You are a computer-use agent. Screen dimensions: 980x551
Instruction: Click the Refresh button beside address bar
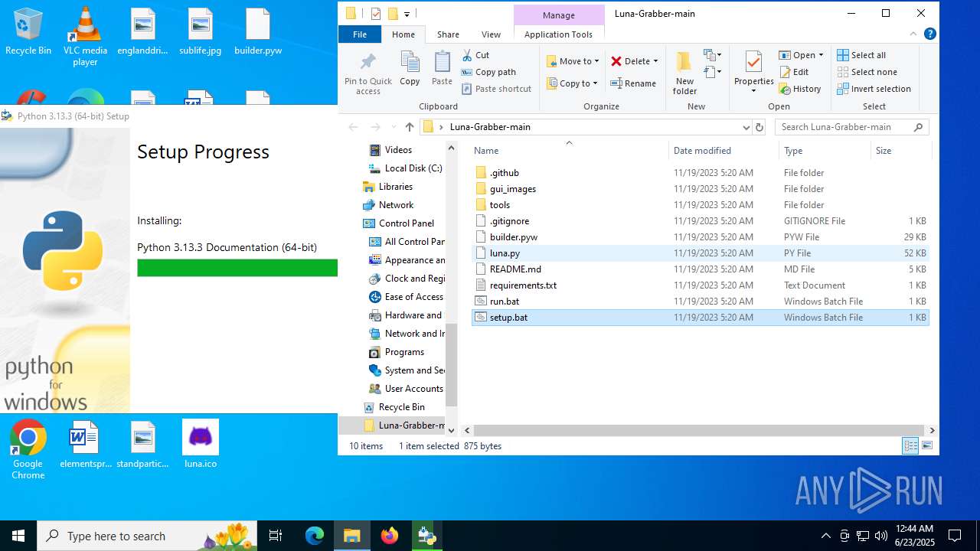759,127
